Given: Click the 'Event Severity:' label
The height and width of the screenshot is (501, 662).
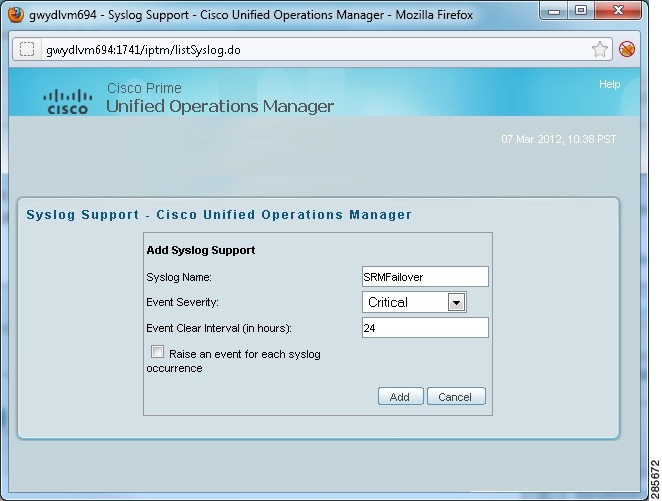Looking at the screenshot, I should click(182, 302).
